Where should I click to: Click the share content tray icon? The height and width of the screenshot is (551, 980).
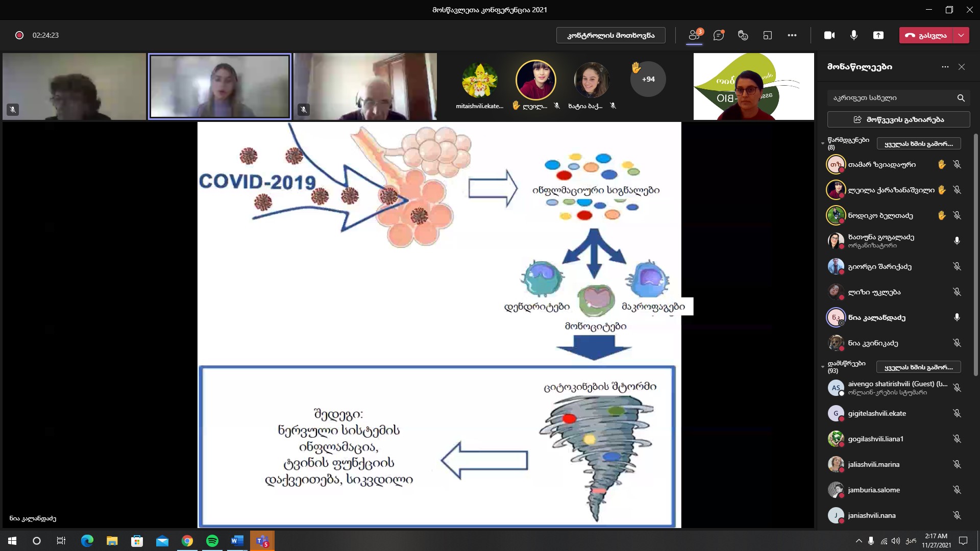pyautogui.click(x=878, y=35)
